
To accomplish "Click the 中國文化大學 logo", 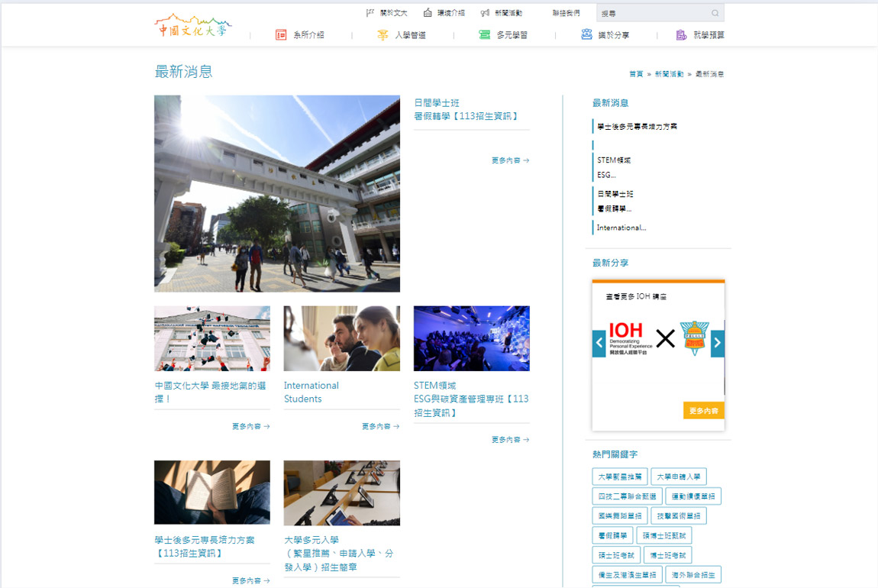I will coord(191,26).
